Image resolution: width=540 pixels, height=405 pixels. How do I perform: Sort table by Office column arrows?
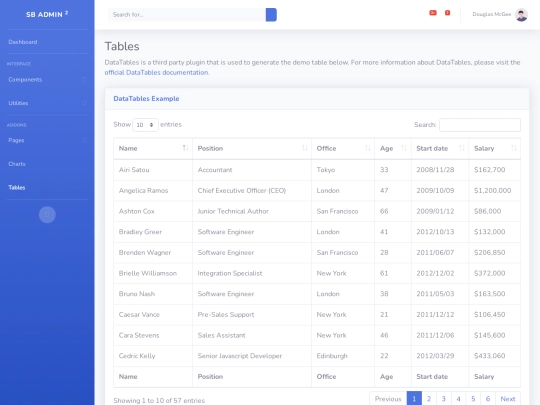click(367, 148)
